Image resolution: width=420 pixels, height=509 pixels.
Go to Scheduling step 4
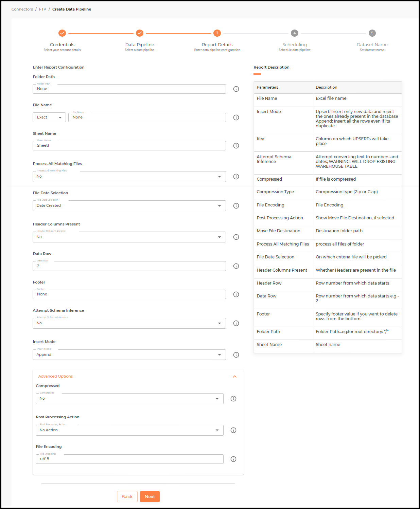tap(295, 33)
